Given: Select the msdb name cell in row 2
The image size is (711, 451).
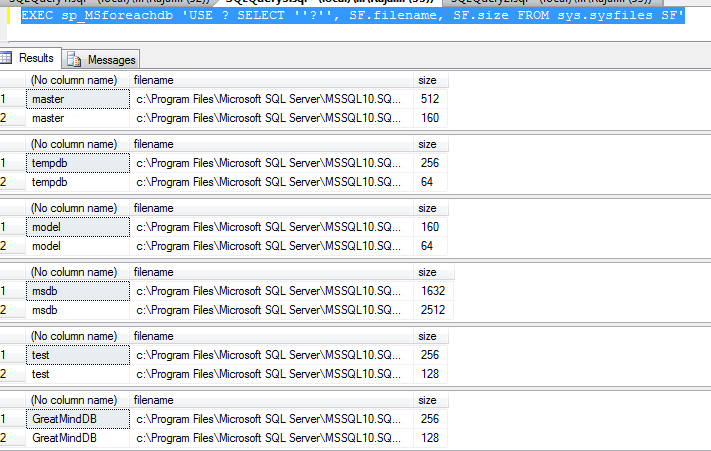Looking at the screenshot, I should coord(78,310).
